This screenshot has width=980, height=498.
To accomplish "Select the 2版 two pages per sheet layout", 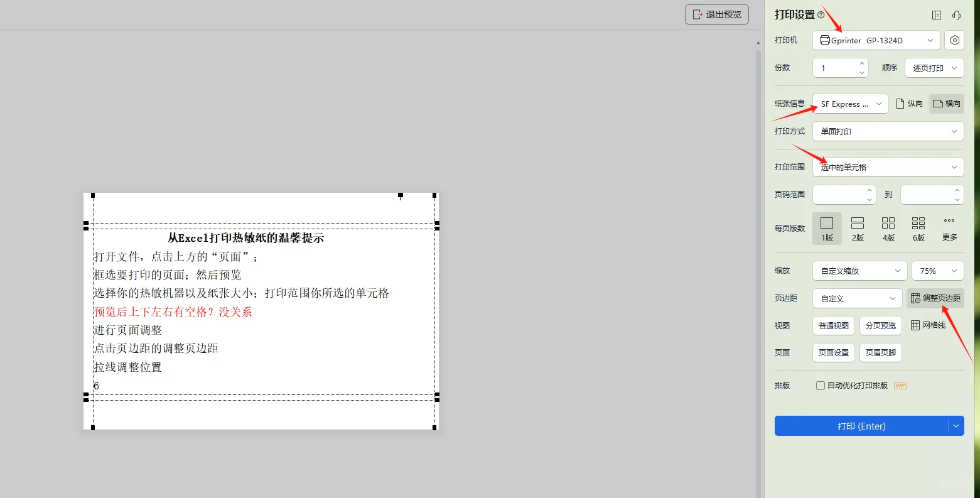I will pyautogui.click(x=858, y=228).
